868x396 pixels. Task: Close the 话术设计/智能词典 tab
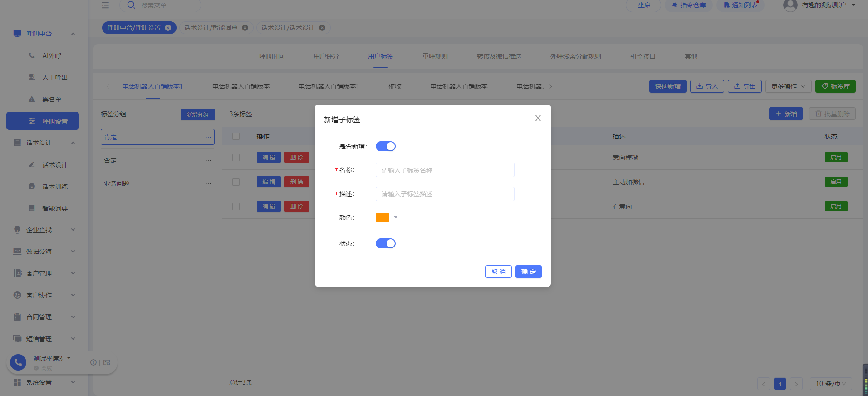[x=245, y=28]
